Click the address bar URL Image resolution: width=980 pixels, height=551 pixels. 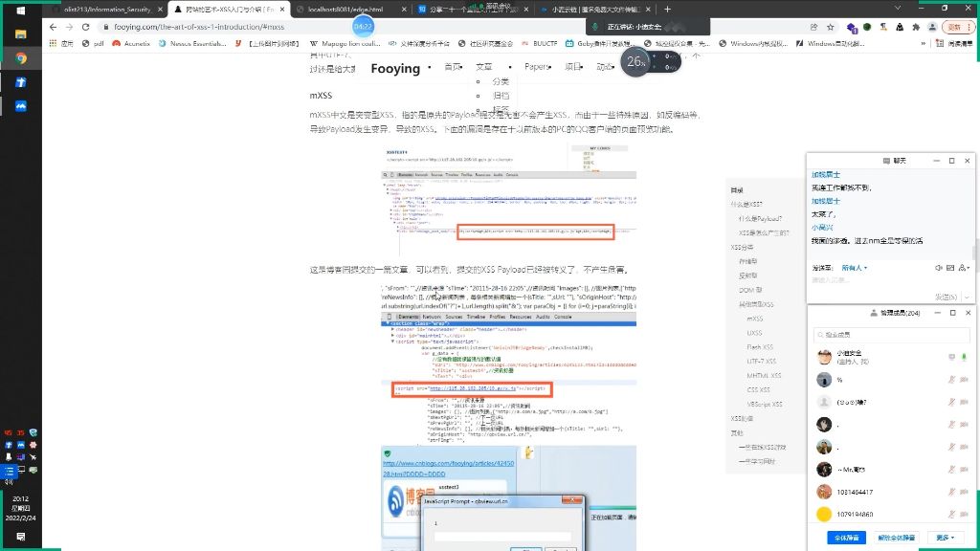point(199,27)
